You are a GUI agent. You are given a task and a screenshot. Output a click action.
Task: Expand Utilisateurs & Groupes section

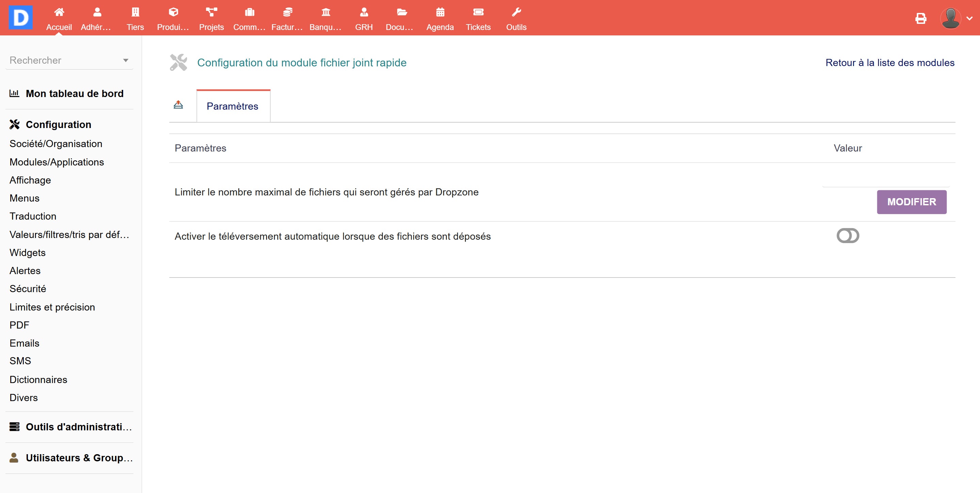(x=79, y=458)
